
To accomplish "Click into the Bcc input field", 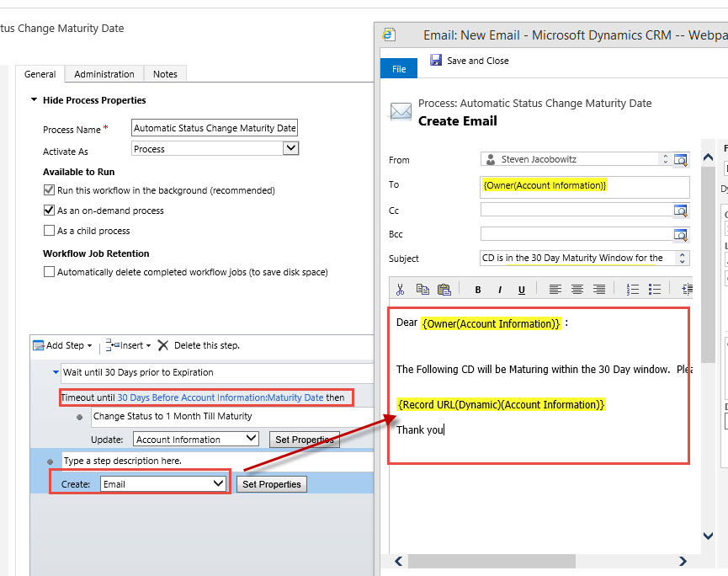I will (x=577, y=234).
